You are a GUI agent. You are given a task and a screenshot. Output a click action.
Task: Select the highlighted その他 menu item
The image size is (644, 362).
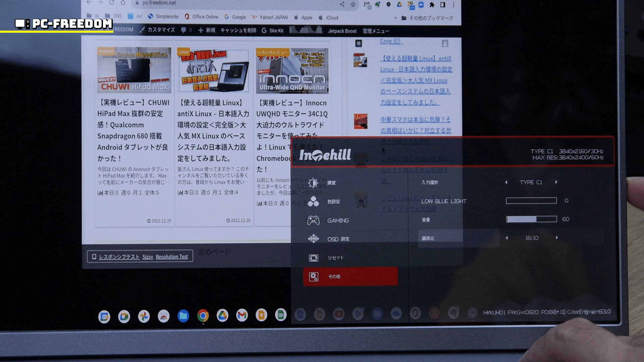[x=350, y=277]
